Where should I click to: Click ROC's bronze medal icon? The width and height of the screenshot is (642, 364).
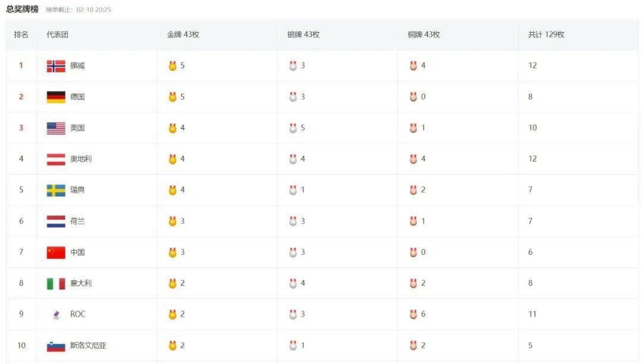413,314
